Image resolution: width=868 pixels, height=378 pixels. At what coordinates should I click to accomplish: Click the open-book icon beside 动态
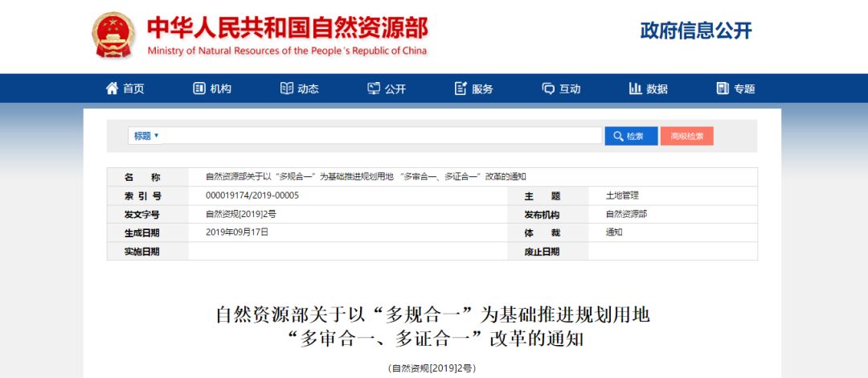(x=287, y=88)
